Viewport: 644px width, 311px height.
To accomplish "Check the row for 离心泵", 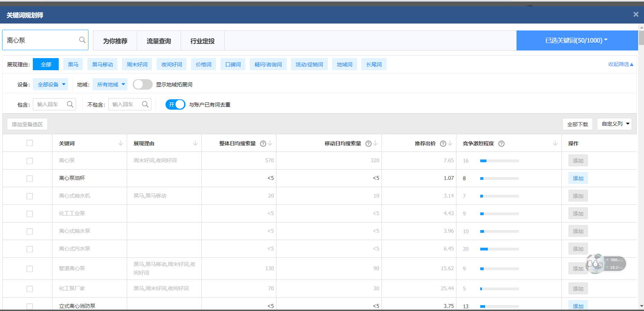I will [x=30, y=161].
